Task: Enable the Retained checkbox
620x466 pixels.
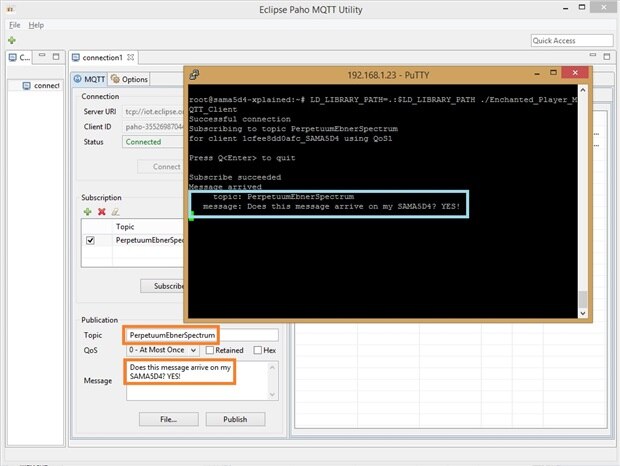Action: tap(210, 351)
